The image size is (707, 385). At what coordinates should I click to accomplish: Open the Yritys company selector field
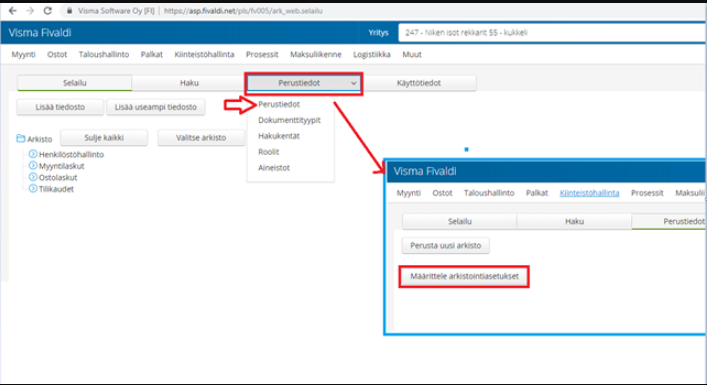[x=552, y=32]
